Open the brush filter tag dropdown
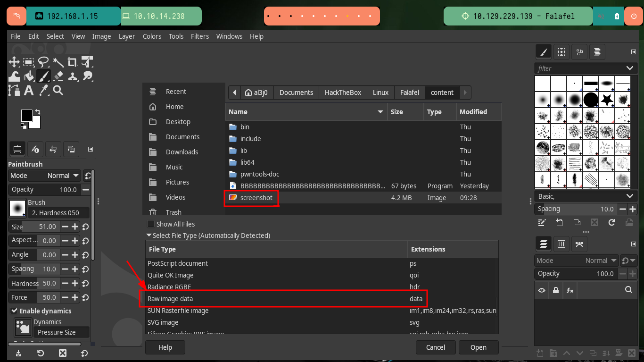The width and height of the screenshot is (644, 362). point(630,68)
